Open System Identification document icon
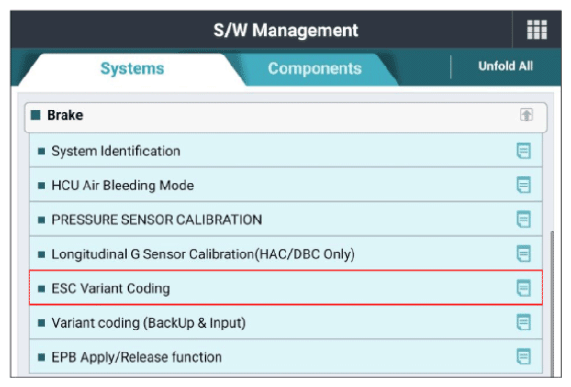571x387 pixels. tap(524, 151)
